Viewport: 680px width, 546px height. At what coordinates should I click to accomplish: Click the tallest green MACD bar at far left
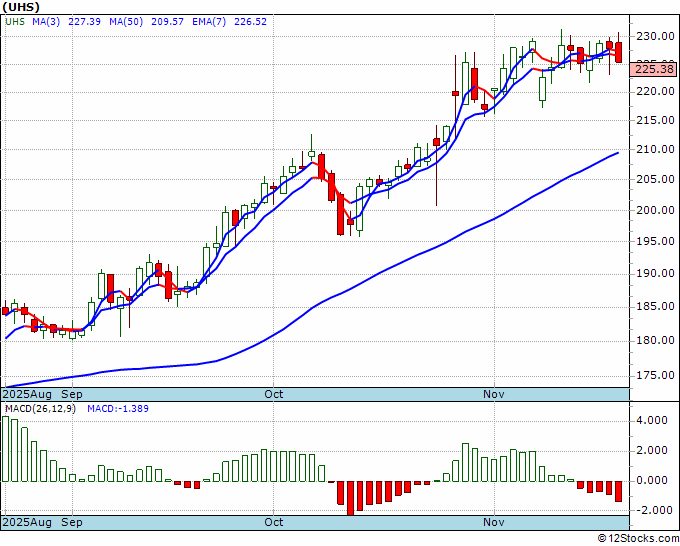click(x=5, y=449)
